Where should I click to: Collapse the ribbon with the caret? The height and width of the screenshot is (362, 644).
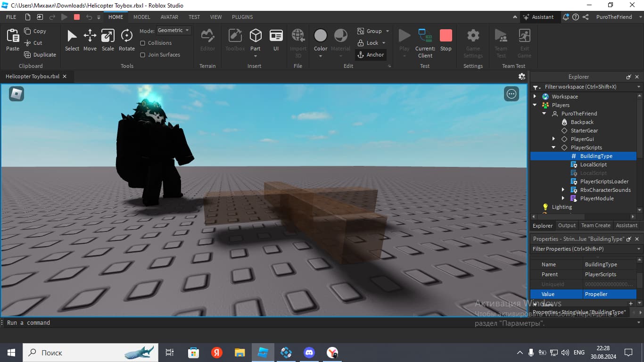click(515, 17)
